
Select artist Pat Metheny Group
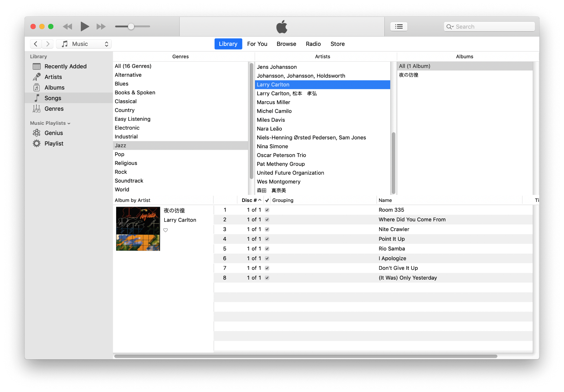[x=322, y=164]
